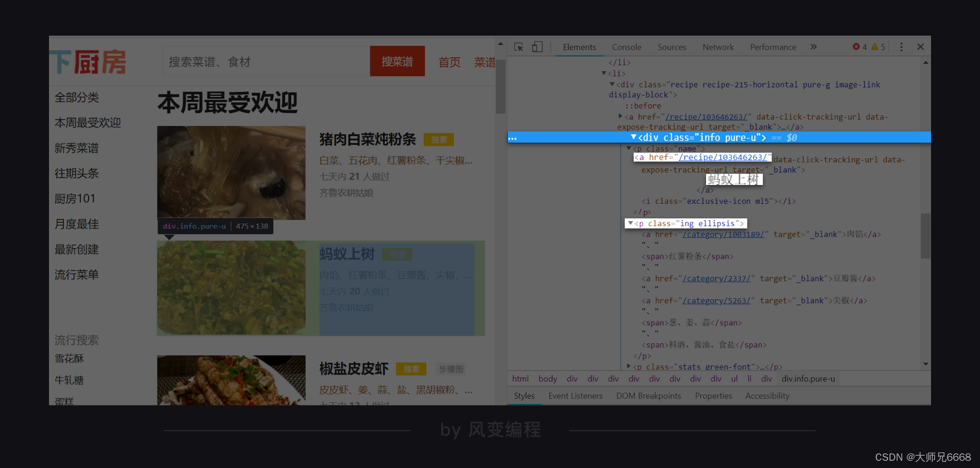Image resolution: width=980 pixels, height=468 pixels.
Task: Open the more tabs chevron
Action: point(814,47)
